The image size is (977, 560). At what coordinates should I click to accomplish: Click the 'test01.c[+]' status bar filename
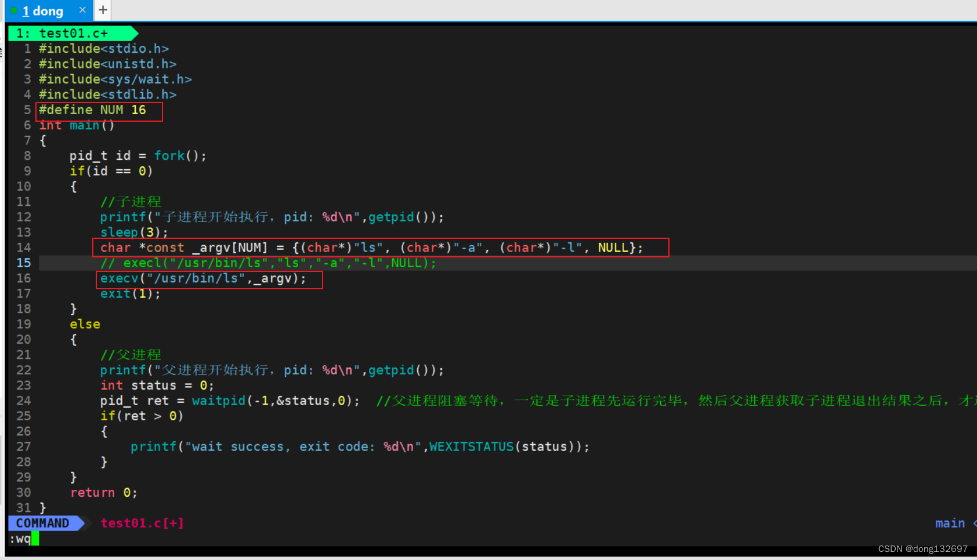[x=142, y=523]
